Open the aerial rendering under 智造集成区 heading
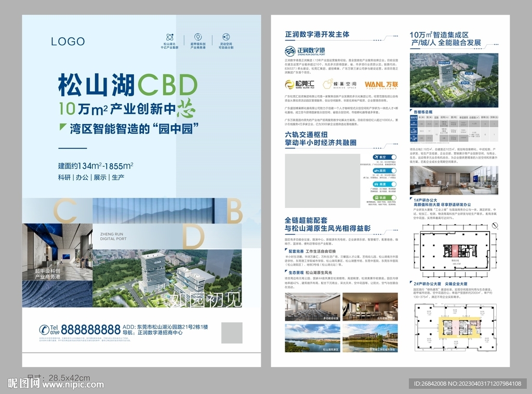The width and height of the screenshot is (532, 394). point(454,80)
